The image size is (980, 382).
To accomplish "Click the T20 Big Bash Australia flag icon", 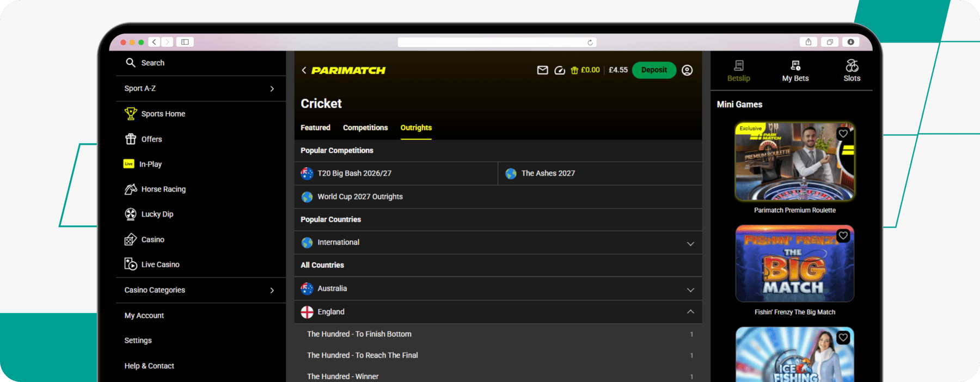I will [x=307, y=173].
